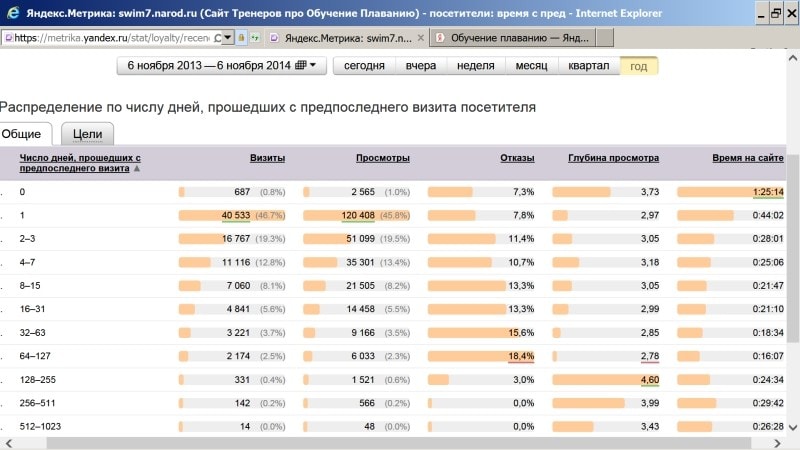Open the Цели tab
This screenshot has width=800, height=450.
pyautogui.click(x=87, y=134)
